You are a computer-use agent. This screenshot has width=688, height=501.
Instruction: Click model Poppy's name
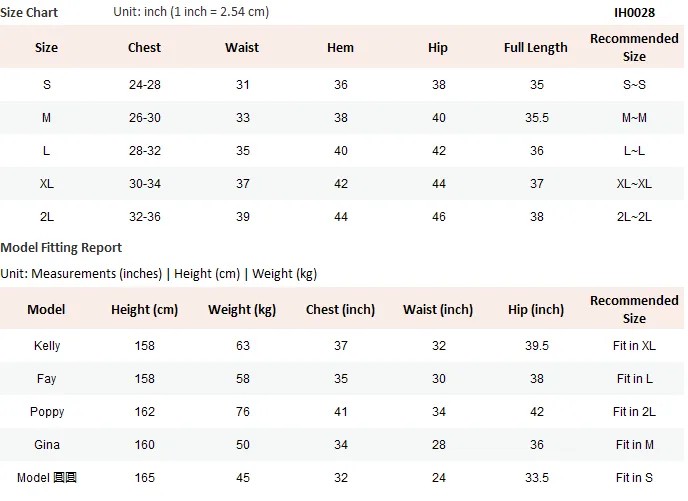[47, 412]
